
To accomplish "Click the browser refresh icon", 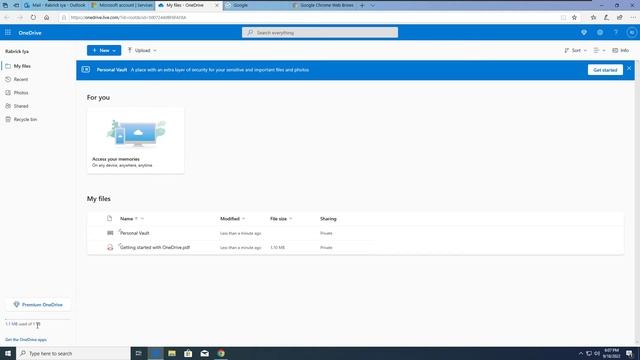I will [33, 18].
